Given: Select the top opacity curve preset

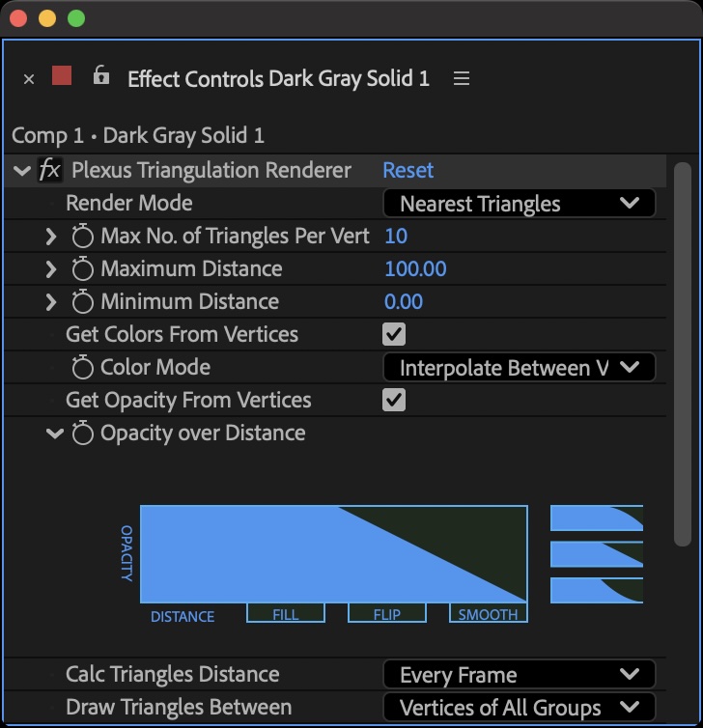Looking at the screenshot, I should (x=597, y=518).
